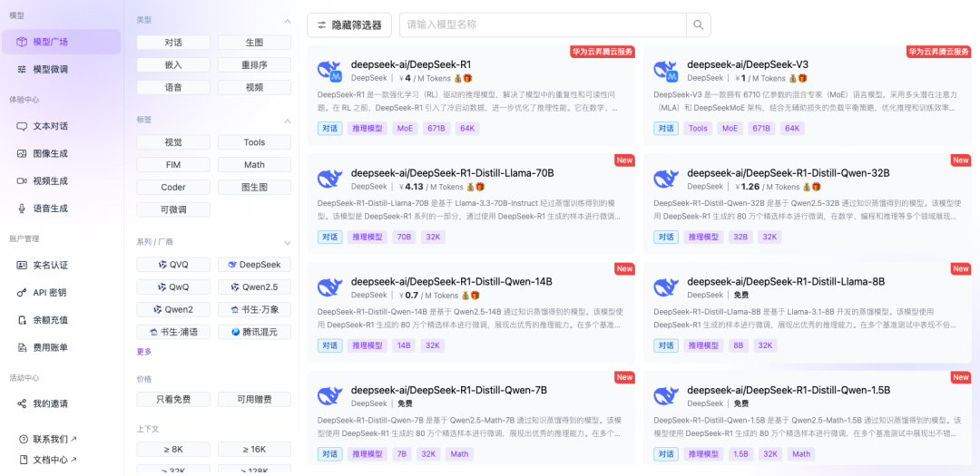
Task: Click 隐藏筛选器 button
Action: pyautogui.click(x=349, y=25)
